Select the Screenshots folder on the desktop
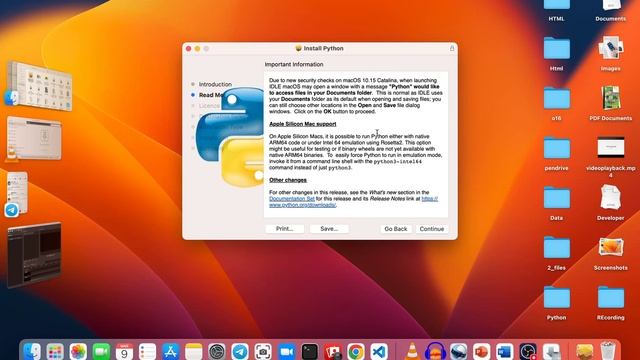This screenshot has height=360, width=640. click(x=611, y=248)
